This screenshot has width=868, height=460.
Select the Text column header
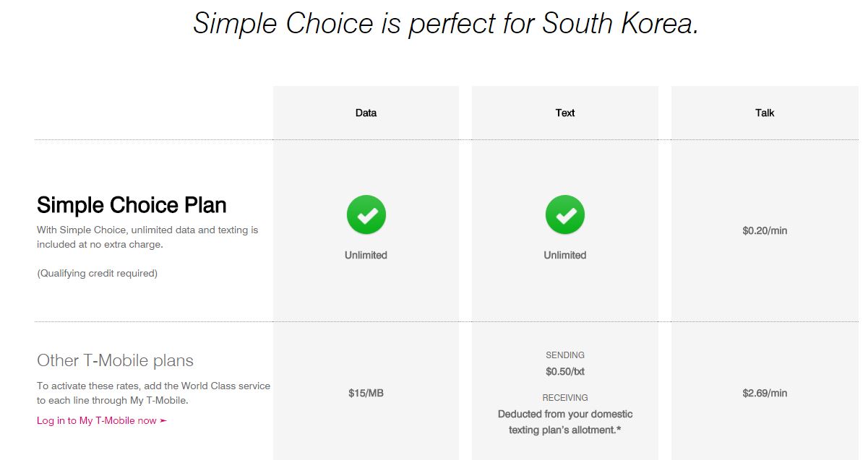[565, 113]
